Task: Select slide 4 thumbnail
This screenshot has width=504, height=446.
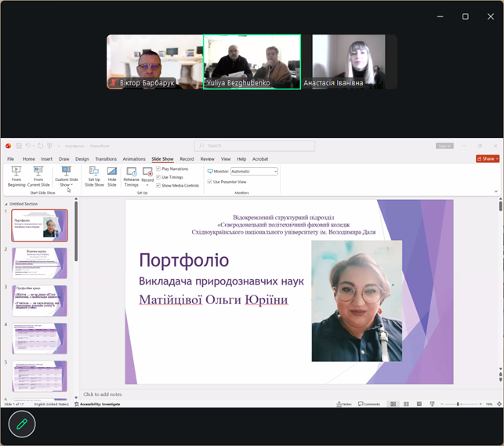Action: pos(39,339)
